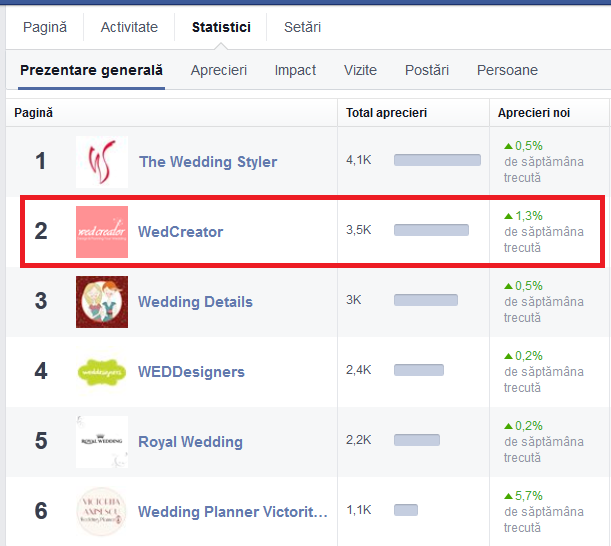Screen dimensions: 611x546
Task: Follow the WEDDesigners page link
Action: pyautogui.click(x=191, y=372)
